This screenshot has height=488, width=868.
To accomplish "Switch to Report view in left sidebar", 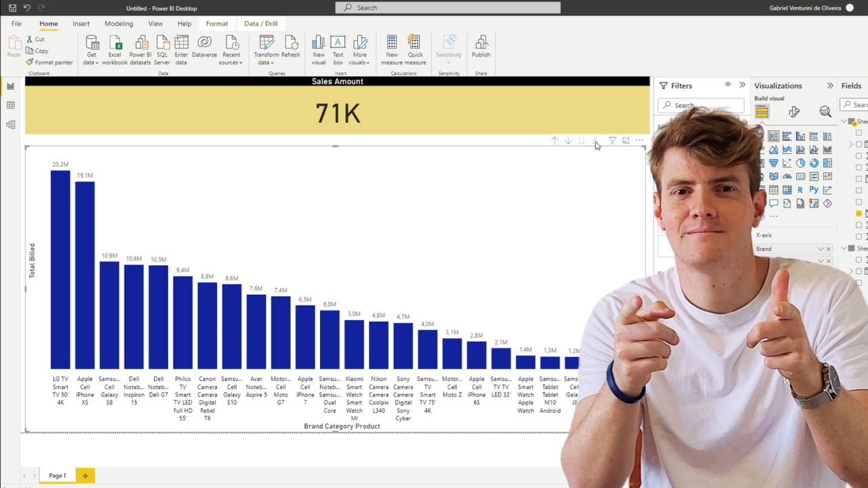I will [10, 86].
